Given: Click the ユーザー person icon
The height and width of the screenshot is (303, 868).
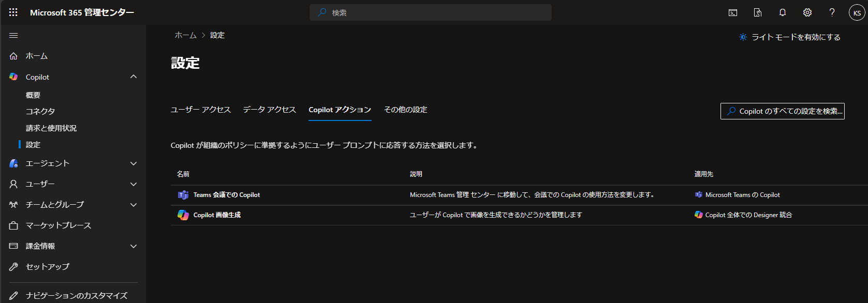Looking at the screenshot, I should [14, 184].
